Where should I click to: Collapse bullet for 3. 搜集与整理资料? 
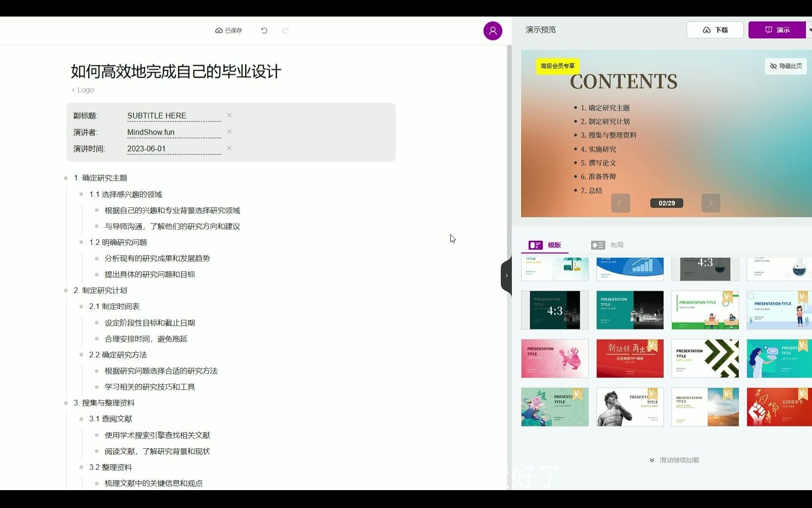point(66,403)
